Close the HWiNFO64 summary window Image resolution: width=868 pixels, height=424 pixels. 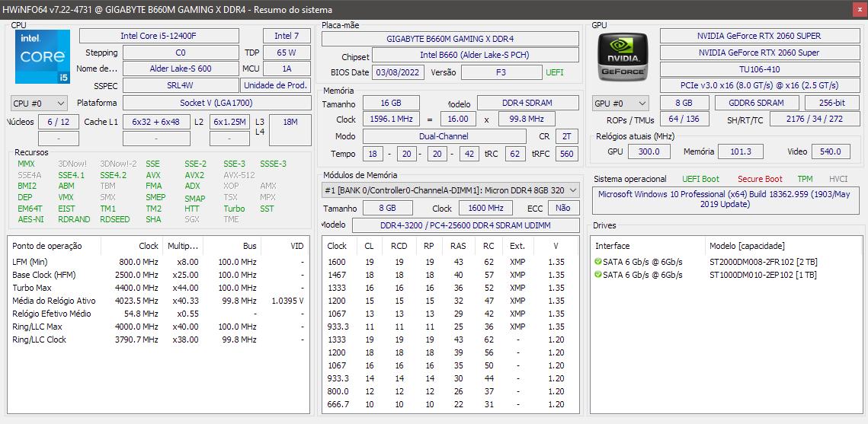coord(859,9)
